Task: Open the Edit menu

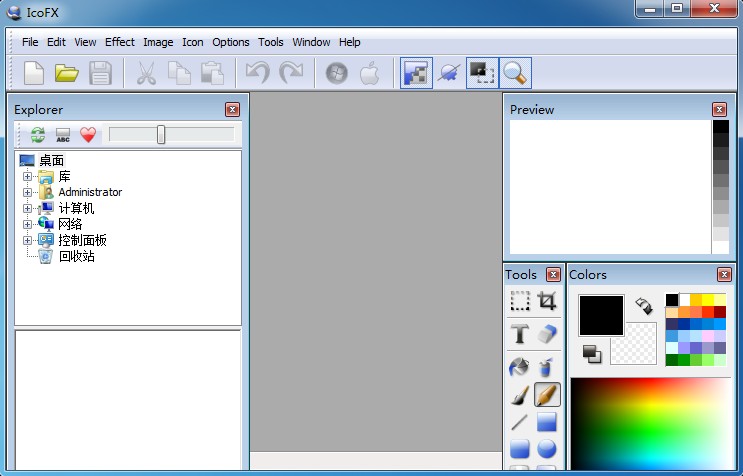Action: pyautogui.click(x=56, y=42)
